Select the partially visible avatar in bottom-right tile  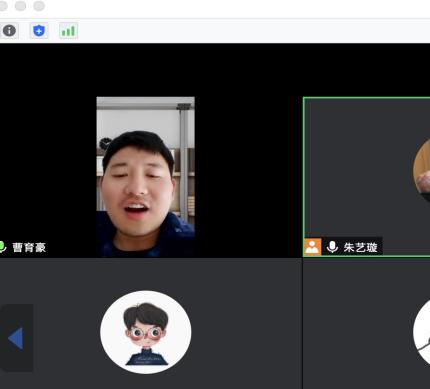coord(421,332)
